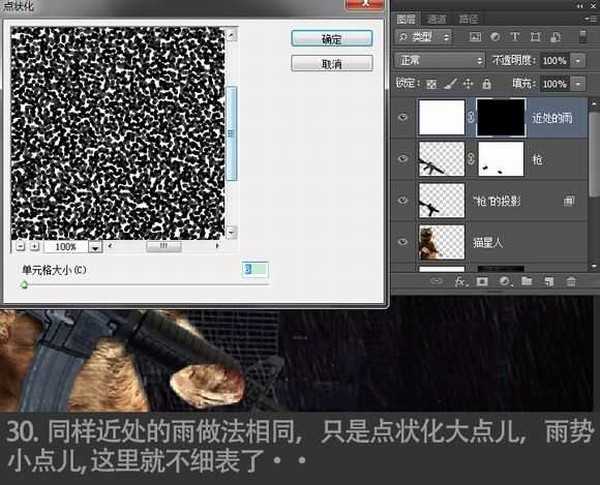Screen dimensions: 600x485
Task: Switch to the 路径 tab
Action: [x=466, y=18]
